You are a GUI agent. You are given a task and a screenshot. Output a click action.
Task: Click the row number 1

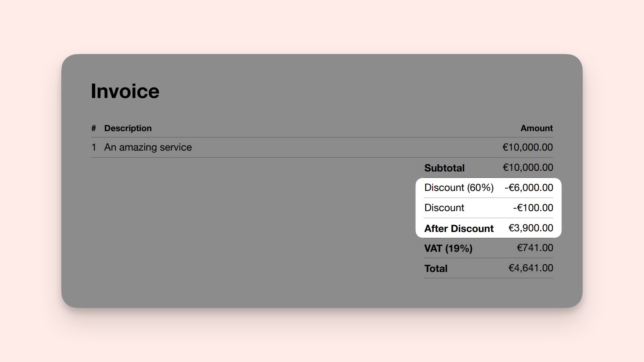[93, 147]
